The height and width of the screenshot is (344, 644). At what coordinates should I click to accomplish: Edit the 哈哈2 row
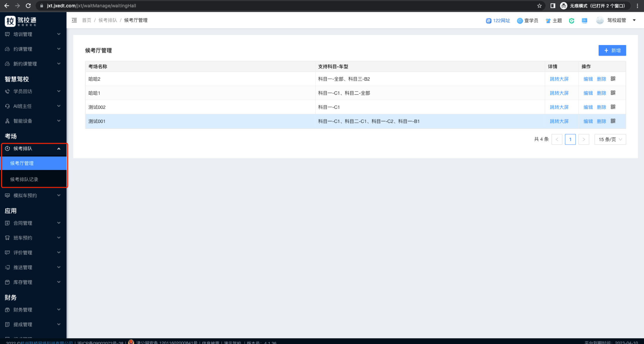(x=588, y=79)
